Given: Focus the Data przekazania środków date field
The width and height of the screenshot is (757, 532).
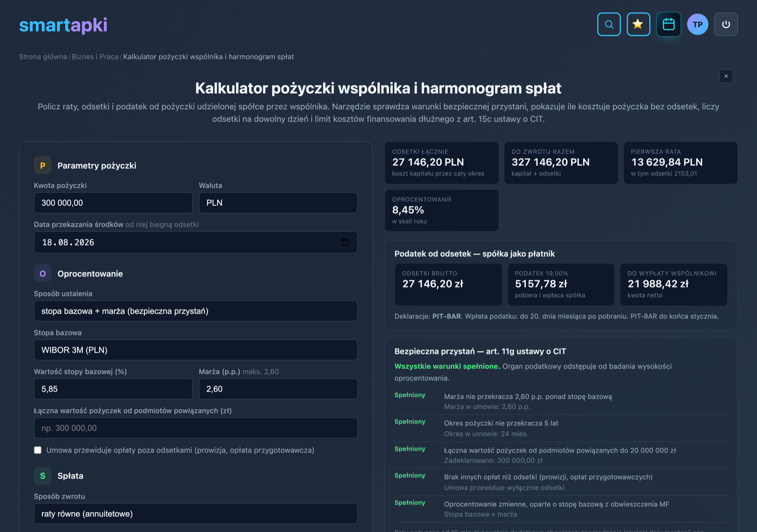Looking at the screenshot, I should (196, 242).
